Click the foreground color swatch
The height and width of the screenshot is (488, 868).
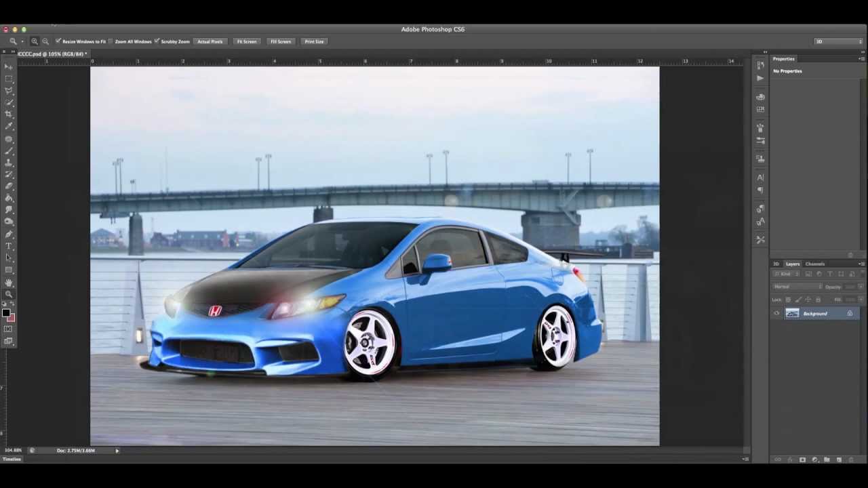point(6,313)
